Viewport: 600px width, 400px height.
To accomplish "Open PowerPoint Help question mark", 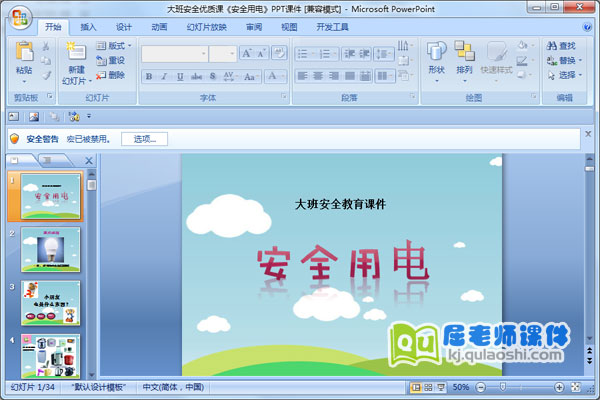I will (x=587, y=27).
